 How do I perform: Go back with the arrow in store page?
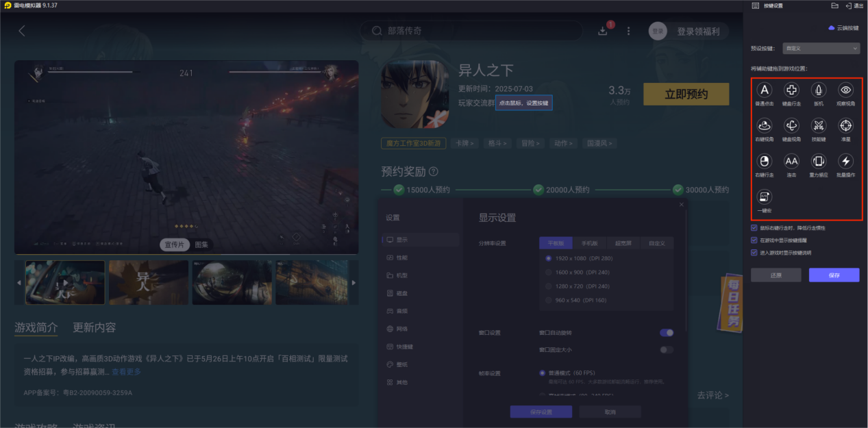(x=22, y=31)
